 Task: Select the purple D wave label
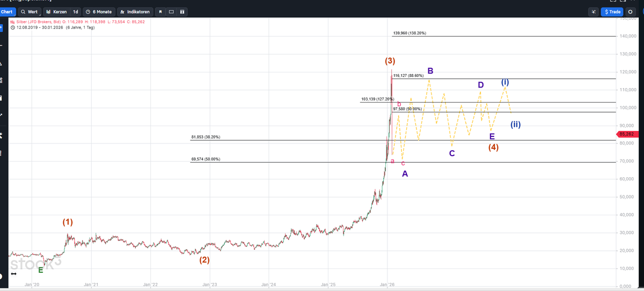click(x=481, y=85)
